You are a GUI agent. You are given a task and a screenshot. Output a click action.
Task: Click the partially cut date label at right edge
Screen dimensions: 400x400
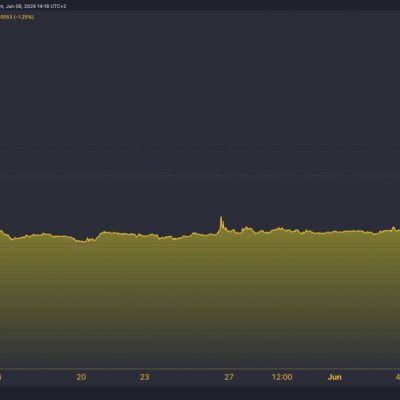point(398,377)
